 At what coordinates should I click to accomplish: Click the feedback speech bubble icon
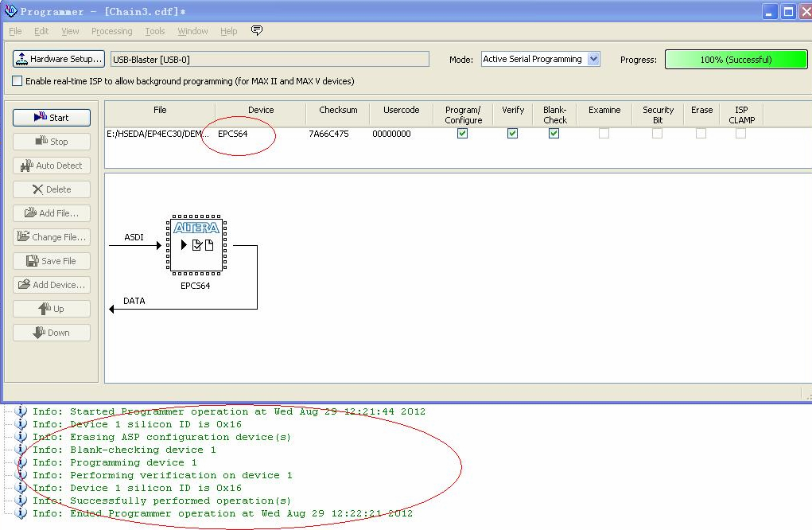pyautogui.click(x=256, y=30)
